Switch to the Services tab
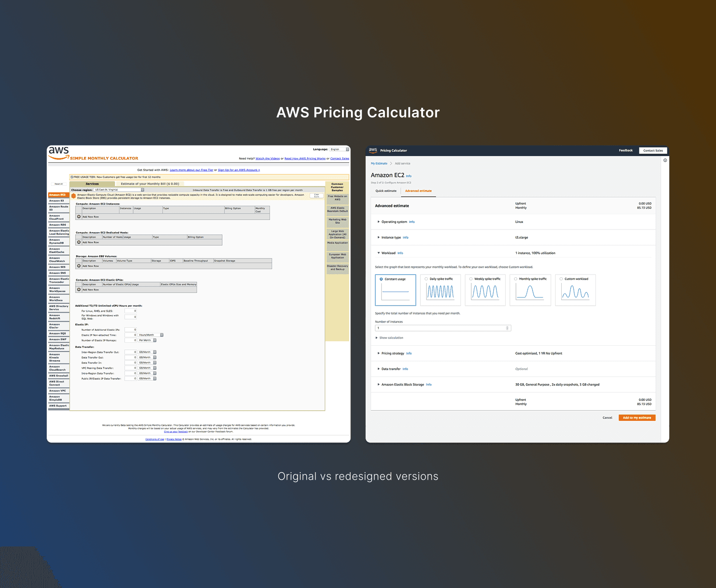This screenshot has width=716, height=588. click(92, 184)
